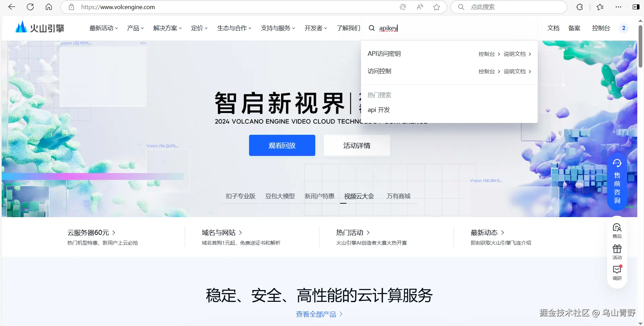Switch banner to 新用户特惠 tab
The height and width of the screenshot is (326, 644).
pos(319,196)
